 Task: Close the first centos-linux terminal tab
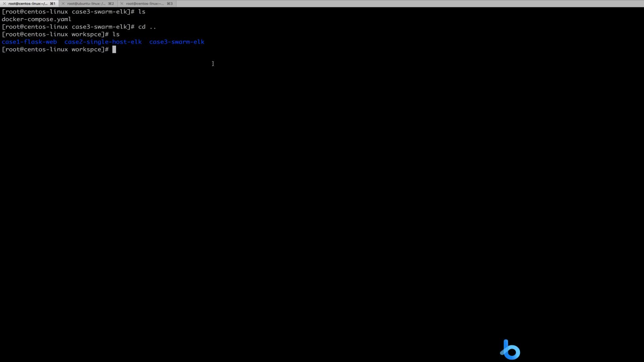(x=4, y=4)
